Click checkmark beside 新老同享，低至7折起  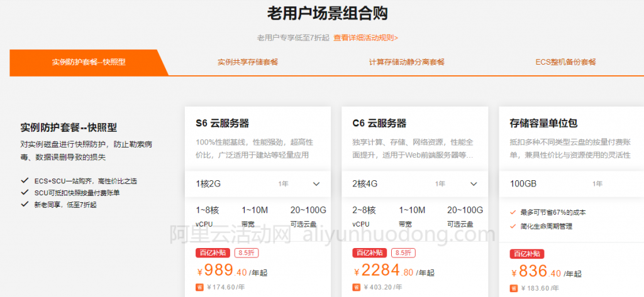(25, 204)
